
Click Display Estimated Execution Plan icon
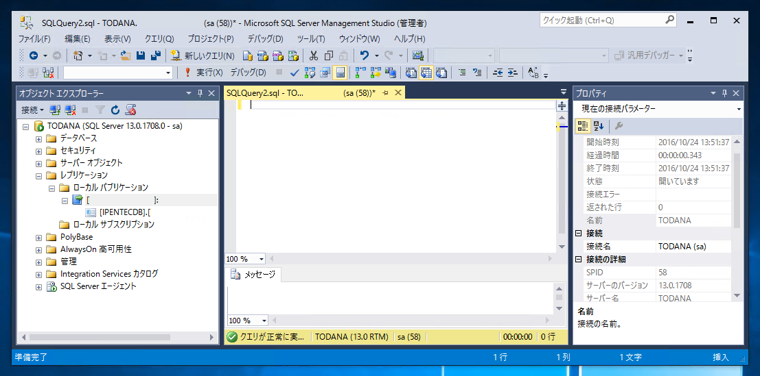309,73
